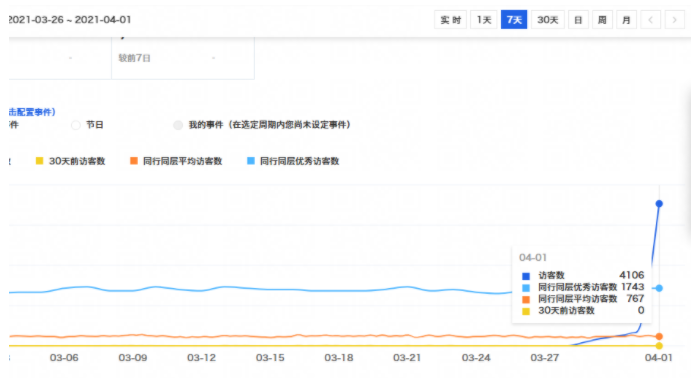691x378 pixels.
Task: Click the 03-12 axis label
Action: [x=201, y=358]
